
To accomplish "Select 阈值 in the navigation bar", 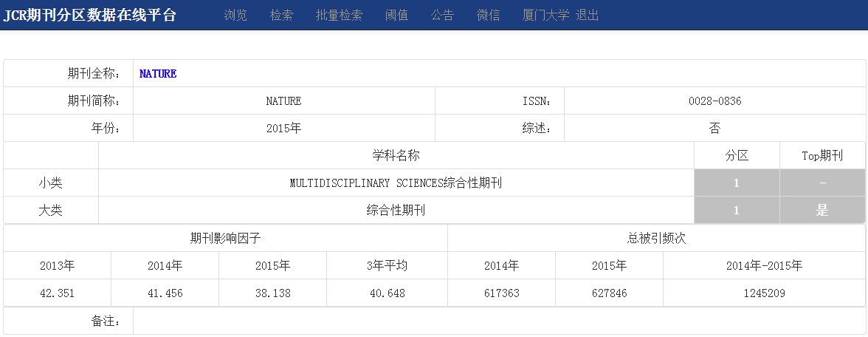I will (x=396, y=16).
